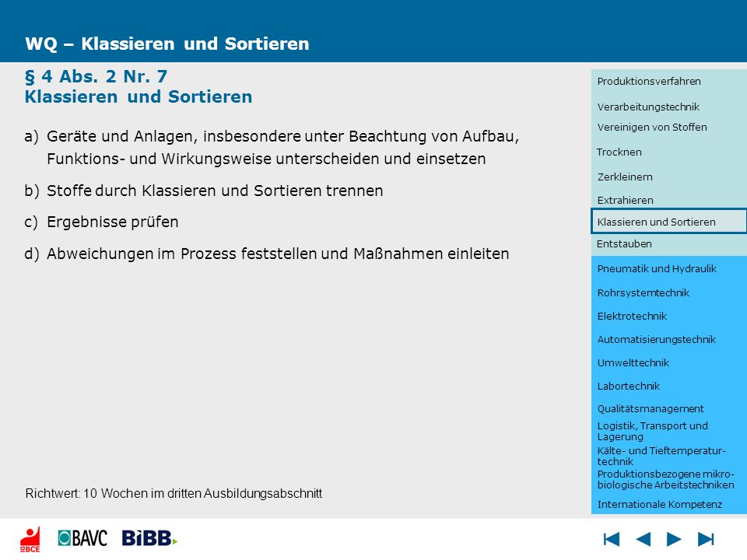The image size is (747, 560).
Task: Click the BiBB logo
Action: pyautogui.click(x=149, y=538)
